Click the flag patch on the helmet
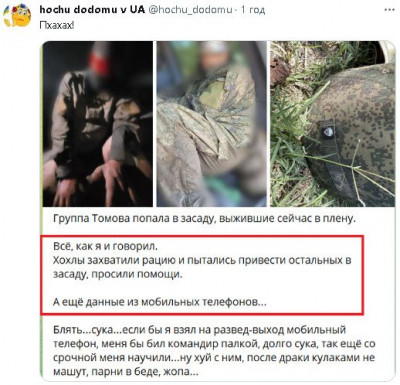Viewport: 400px width, 385px height. [329, 132]
